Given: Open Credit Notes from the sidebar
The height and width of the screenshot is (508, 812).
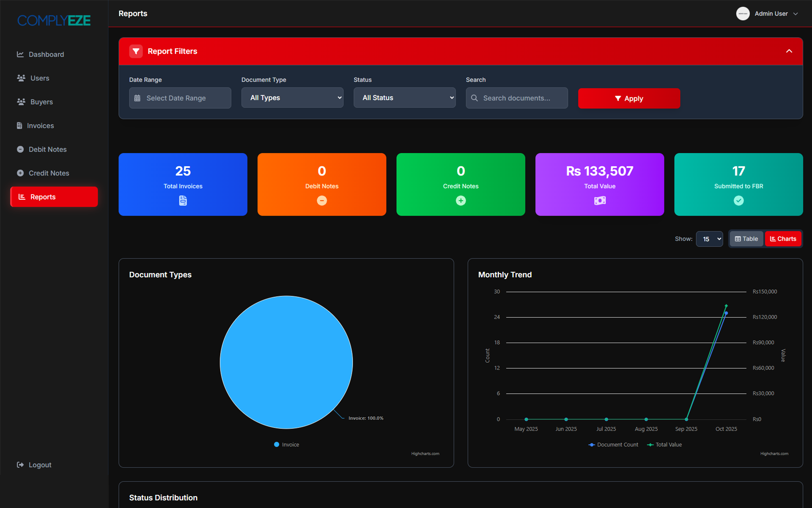Looking at the screenshot, I should point(49,173).
